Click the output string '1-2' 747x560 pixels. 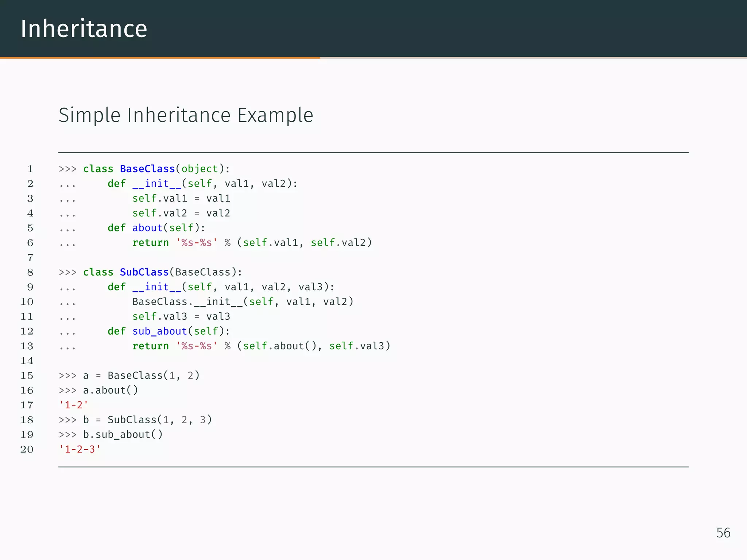tap(74, 405)
